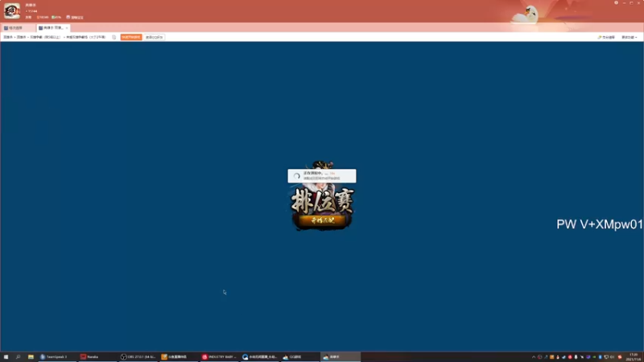This screenshot has height=362, width=644.
Task: Close the second room tab
Action: pyautogui.click(x=67, y=28)
